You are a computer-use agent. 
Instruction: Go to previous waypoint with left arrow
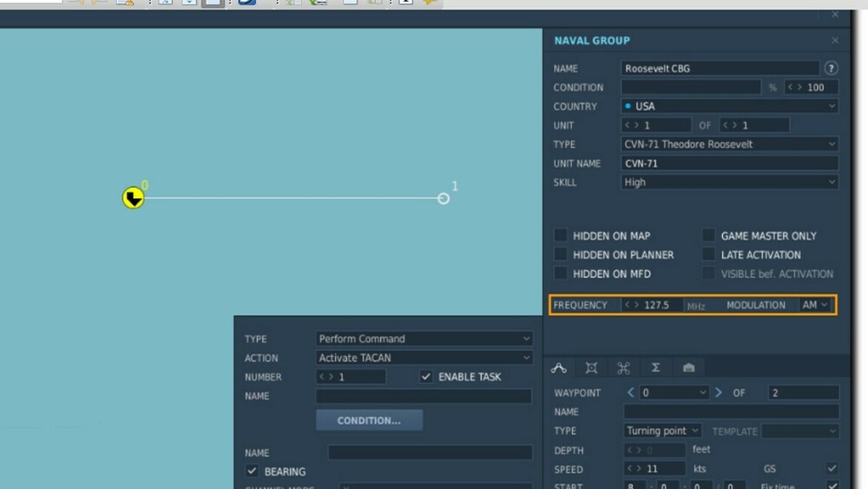pos(630,393)
